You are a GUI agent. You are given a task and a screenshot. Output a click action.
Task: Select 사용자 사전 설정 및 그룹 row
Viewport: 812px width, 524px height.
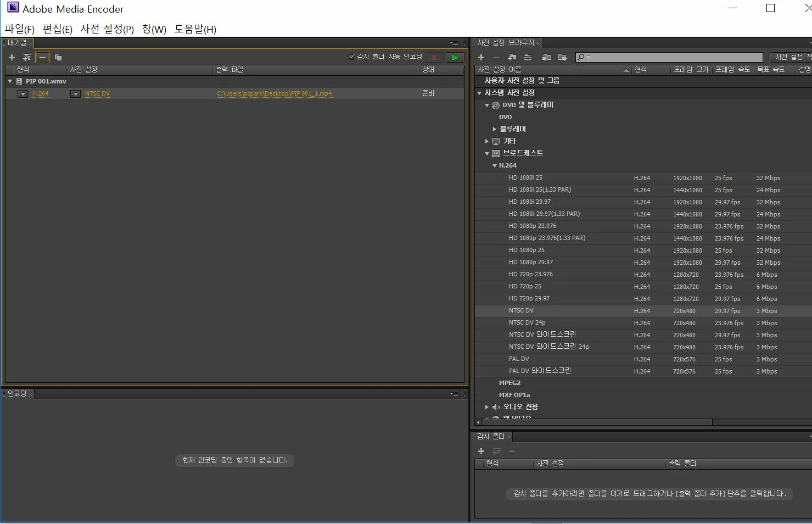643,81
